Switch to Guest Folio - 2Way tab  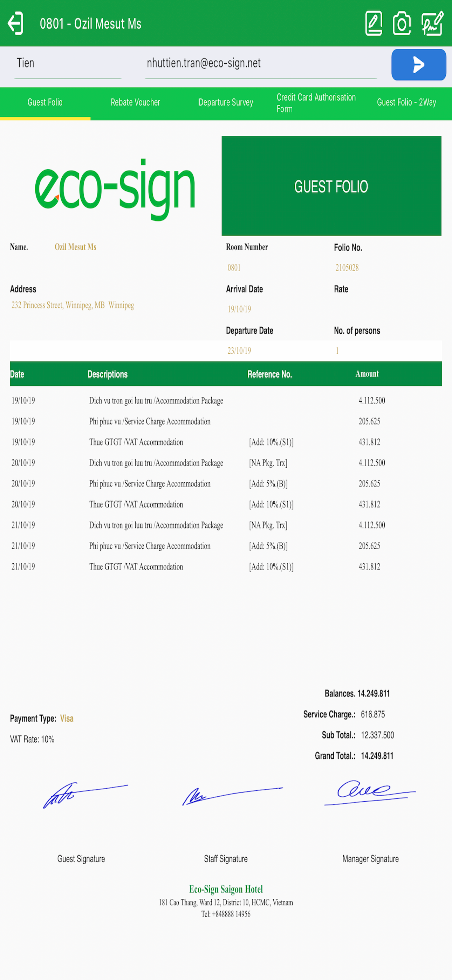click(x=406, y=102)
